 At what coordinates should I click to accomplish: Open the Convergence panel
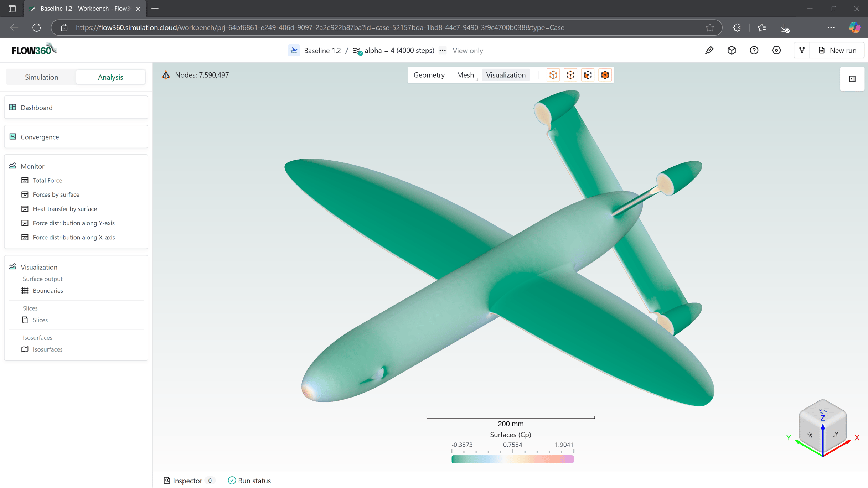pos(39,137)
